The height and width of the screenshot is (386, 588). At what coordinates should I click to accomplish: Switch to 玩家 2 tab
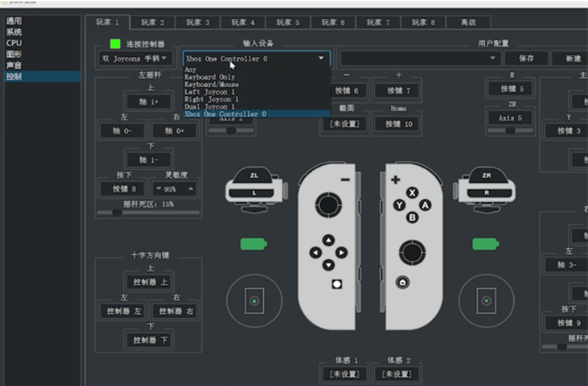coord(153,22)
